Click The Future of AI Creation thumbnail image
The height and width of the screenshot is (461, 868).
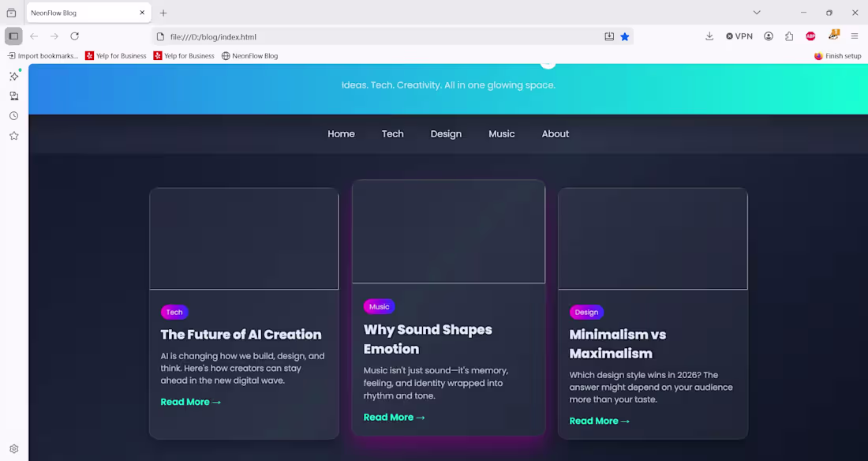click(x=244, y=239)
